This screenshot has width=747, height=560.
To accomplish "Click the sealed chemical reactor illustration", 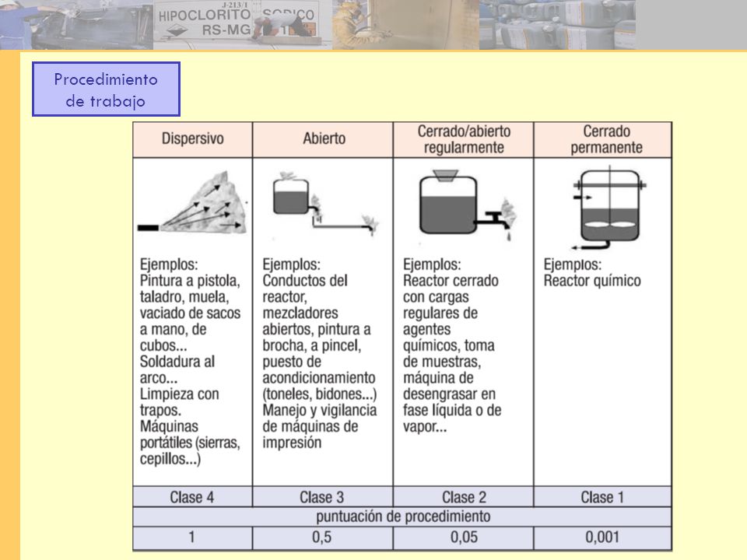I will tap(609, 208).
